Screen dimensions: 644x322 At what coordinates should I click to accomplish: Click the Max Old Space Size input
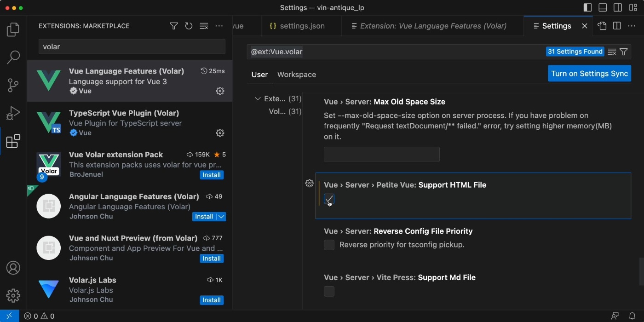[x=382, y=154]
